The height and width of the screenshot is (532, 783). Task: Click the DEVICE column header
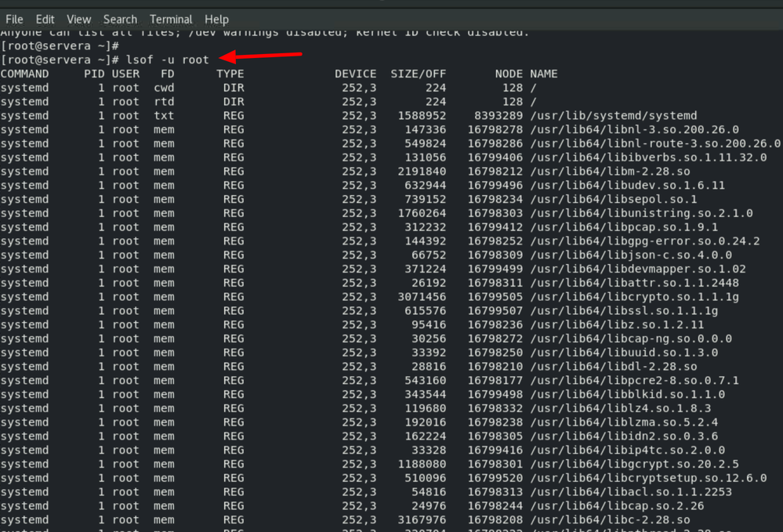click(x=355, y=74)
